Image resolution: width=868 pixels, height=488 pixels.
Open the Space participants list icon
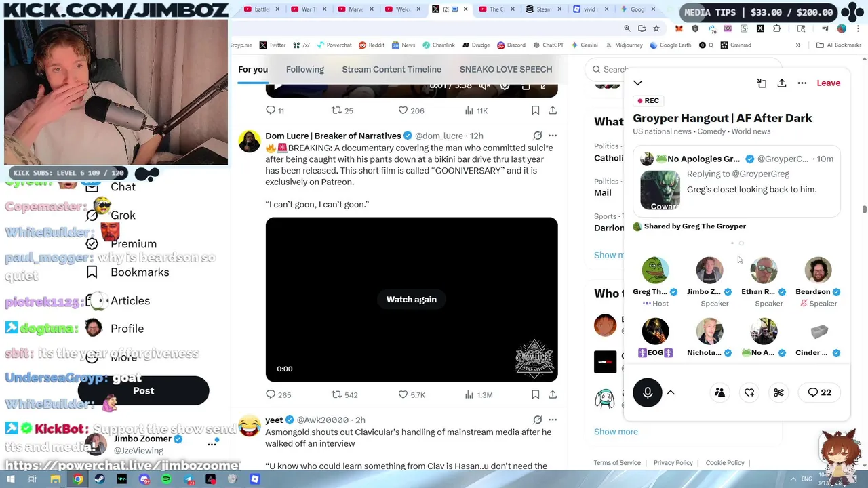click(719, 392)
